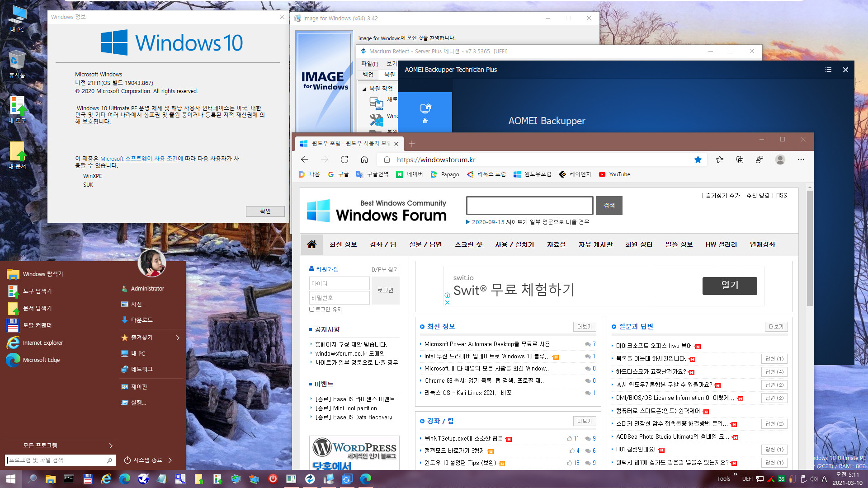The width and height of the screenshot is (868, 488).
Task: Expand the 즐겨찾기 submenu arrow
Action: point(178,338)
